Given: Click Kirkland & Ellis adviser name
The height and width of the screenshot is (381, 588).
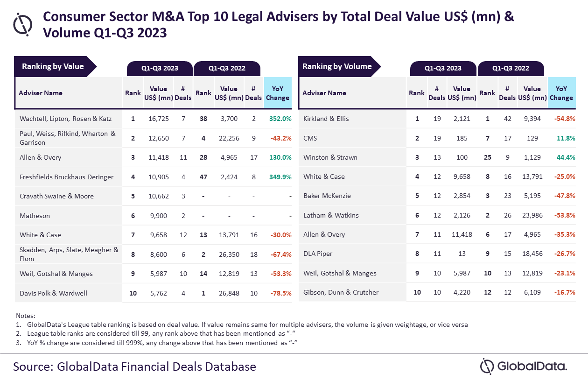Looking at the screenshot, I should [x=326, y=119].
